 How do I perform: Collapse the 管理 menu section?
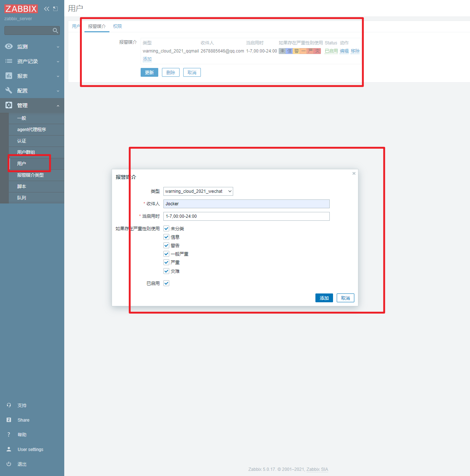point(32,105)
